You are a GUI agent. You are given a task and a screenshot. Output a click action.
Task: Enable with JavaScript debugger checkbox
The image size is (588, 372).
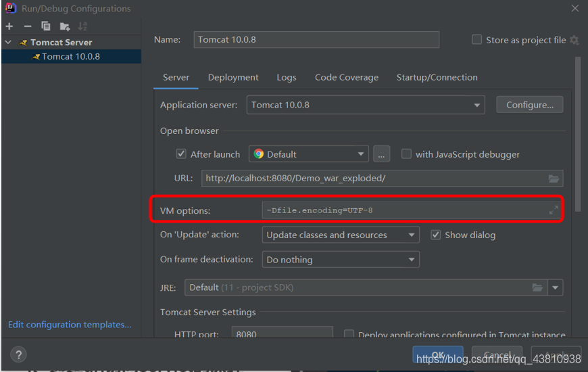click(x=406, y=154)
